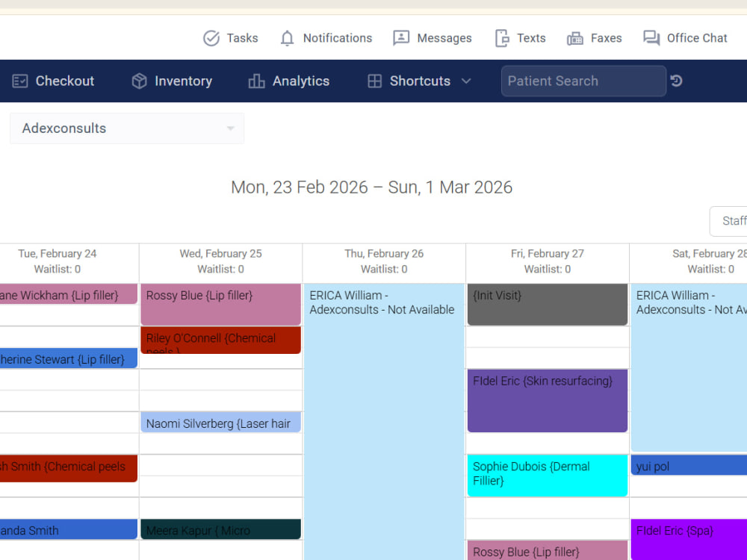Click the Shortcuts grid icon
747x560 pixels.
(374, 81)
